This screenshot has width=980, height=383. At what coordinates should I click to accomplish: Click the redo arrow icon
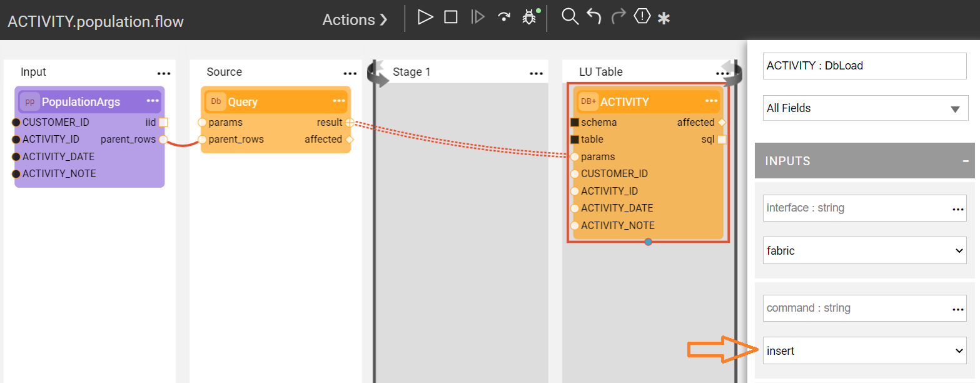619,17
